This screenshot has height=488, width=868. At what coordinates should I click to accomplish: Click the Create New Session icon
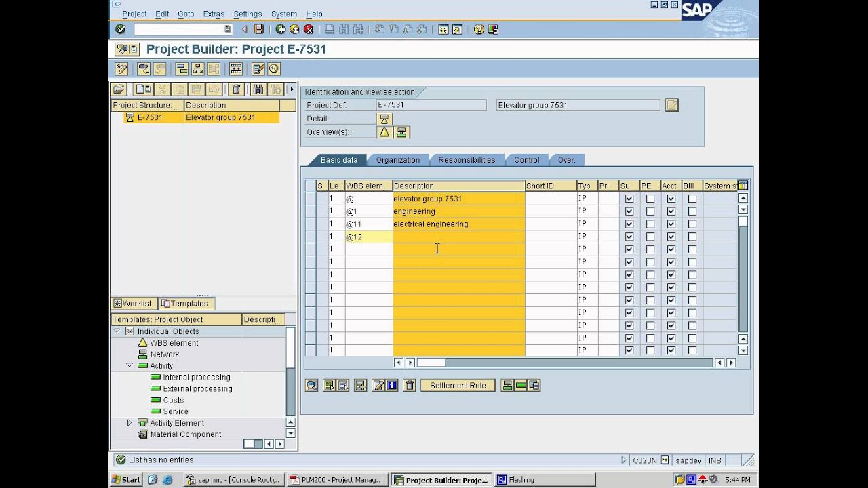pyautogui.click(x=443, y=29)
